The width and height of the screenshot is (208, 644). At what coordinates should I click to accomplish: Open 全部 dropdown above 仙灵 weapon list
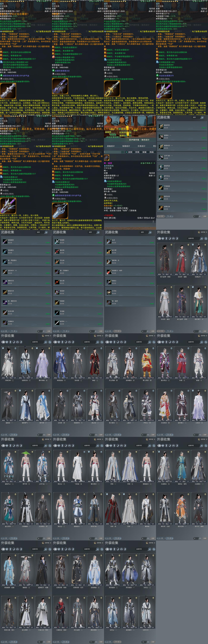145,232
